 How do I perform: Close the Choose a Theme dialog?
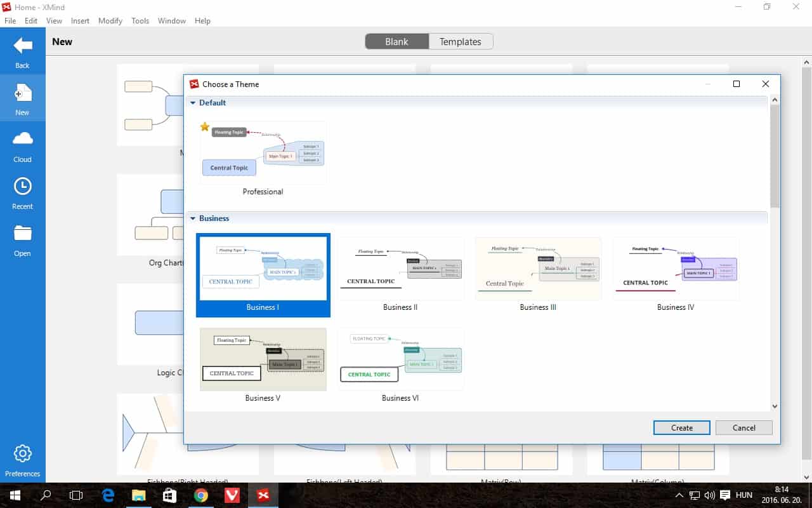765,84
